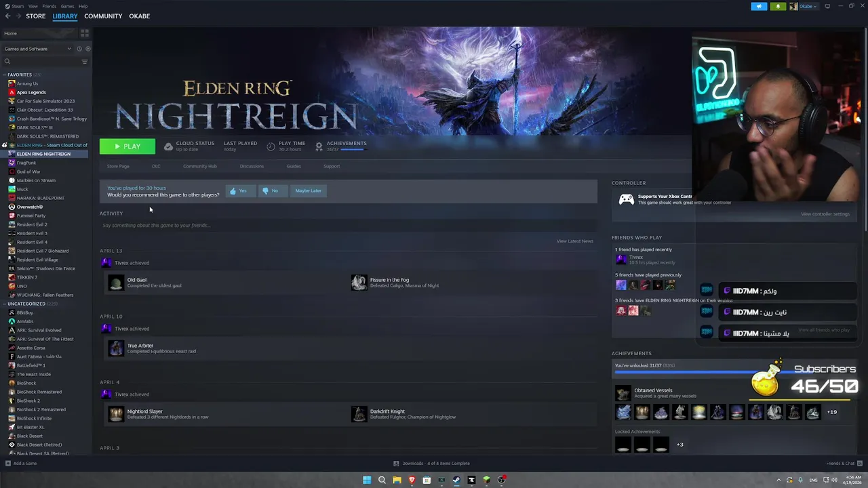The image size is (868, 488).
Task: Go back with the left arrow
Action: [x=8, y=16]
